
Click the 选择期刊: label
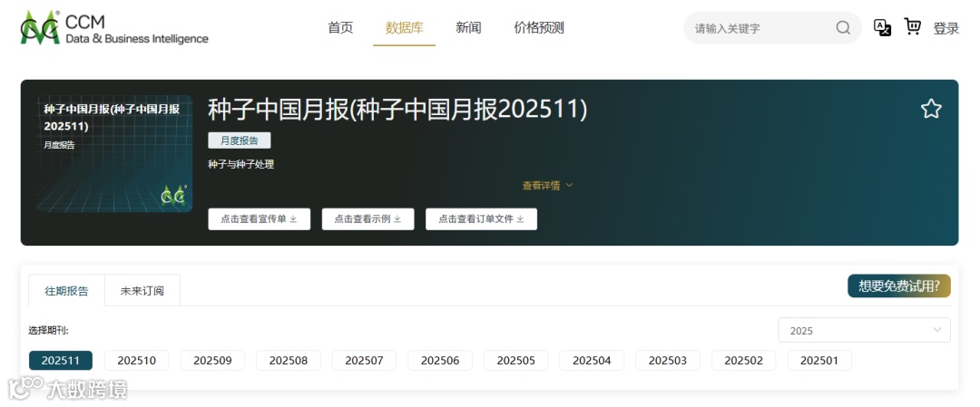coord(48,330)
